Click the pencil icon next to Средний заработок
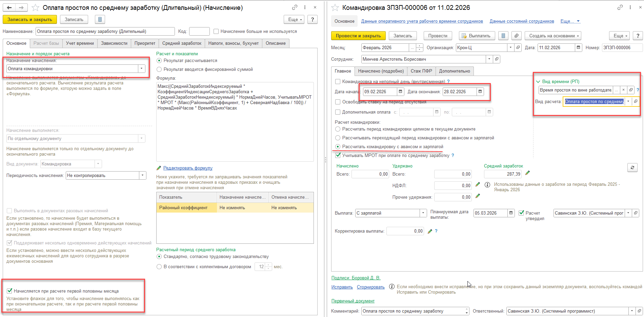644x317 pixels. (x=527, y=173)
